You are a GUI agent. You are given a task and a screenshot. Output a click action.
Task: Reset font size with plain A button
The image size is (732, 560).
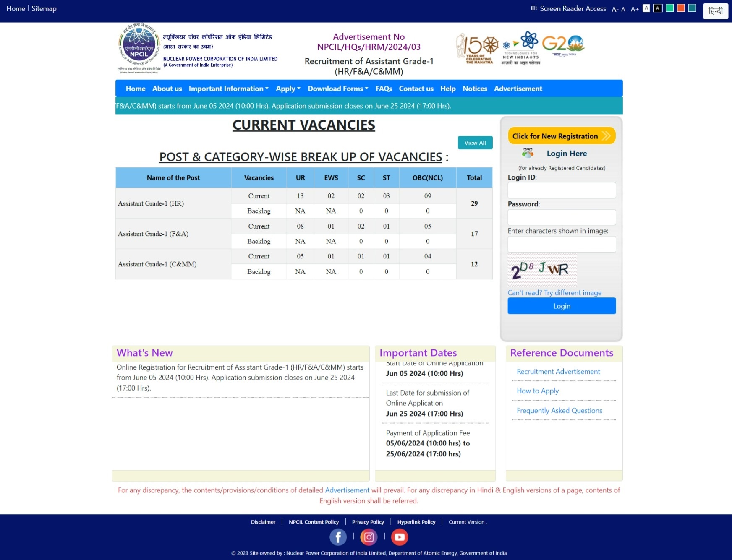(x=623, y=9)
